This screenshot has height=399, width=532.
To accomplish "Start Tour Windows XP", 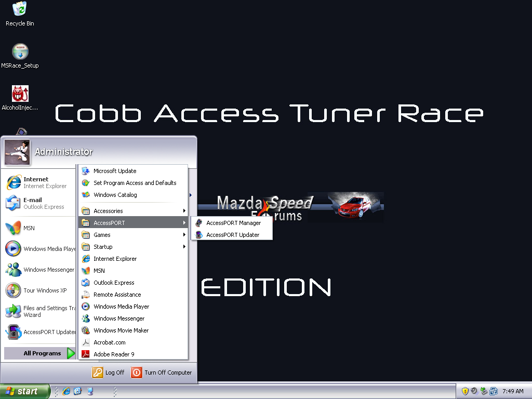I will click(x=39, y=290).
